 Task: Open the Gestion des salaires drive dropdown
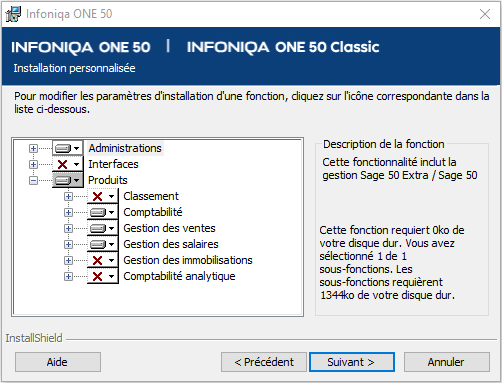click(103, 244)
